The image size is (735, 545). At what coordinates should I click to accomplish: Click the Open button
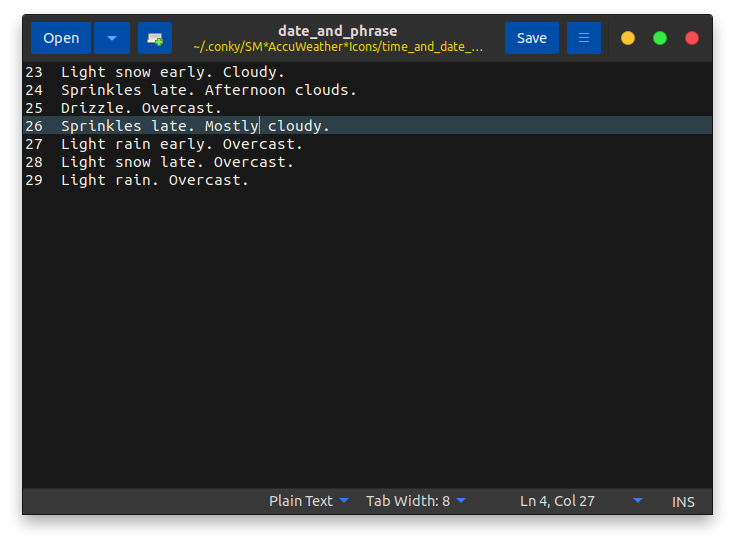click(x=61, y=38)
